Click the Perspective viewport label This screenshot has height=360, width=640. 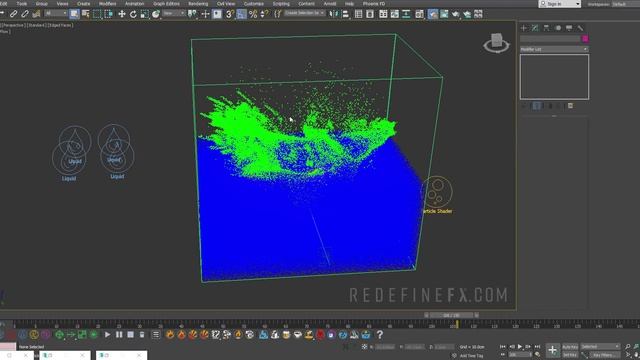click(14, 25)
